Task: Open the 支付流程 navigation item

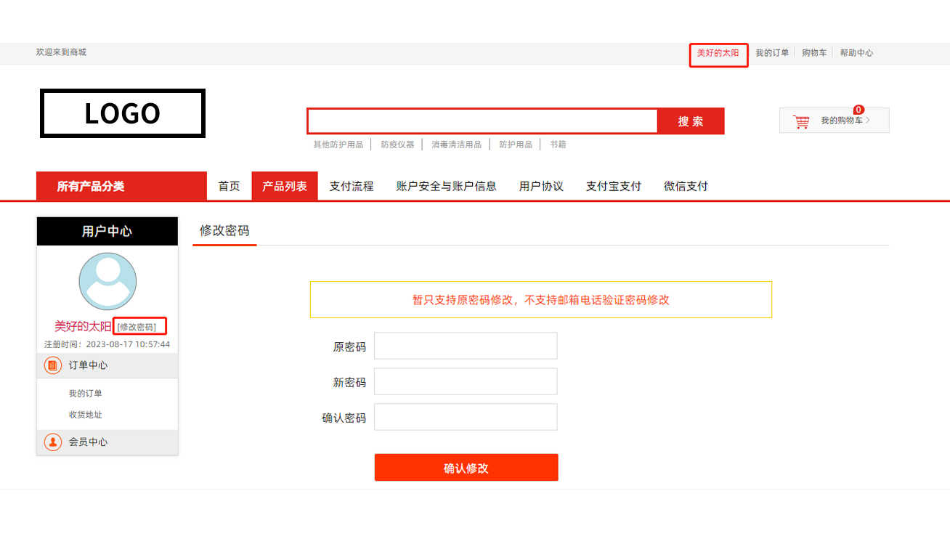Action: [352, 186]
